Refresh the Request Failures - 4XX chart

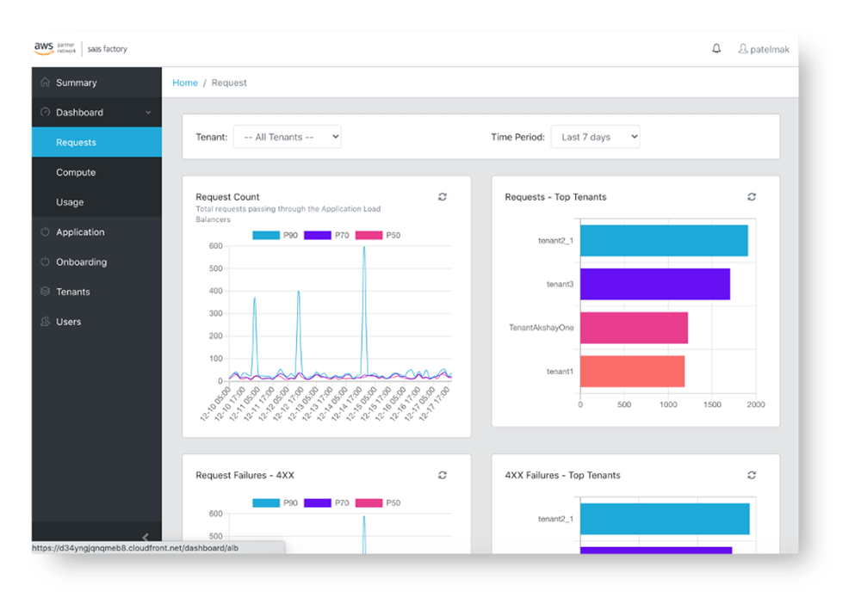[x=443, y=475]
